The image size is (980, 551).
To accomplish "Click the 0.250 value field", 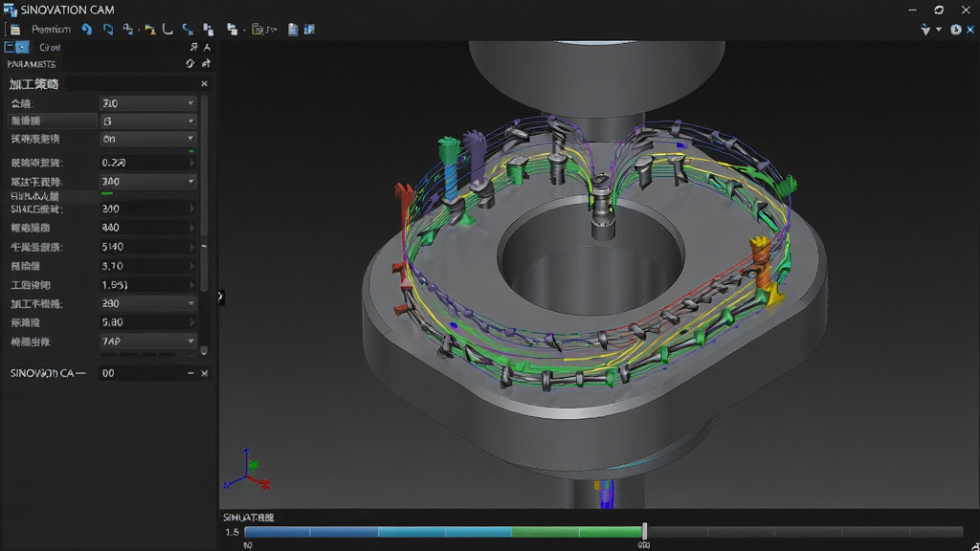I will [147, 163].
